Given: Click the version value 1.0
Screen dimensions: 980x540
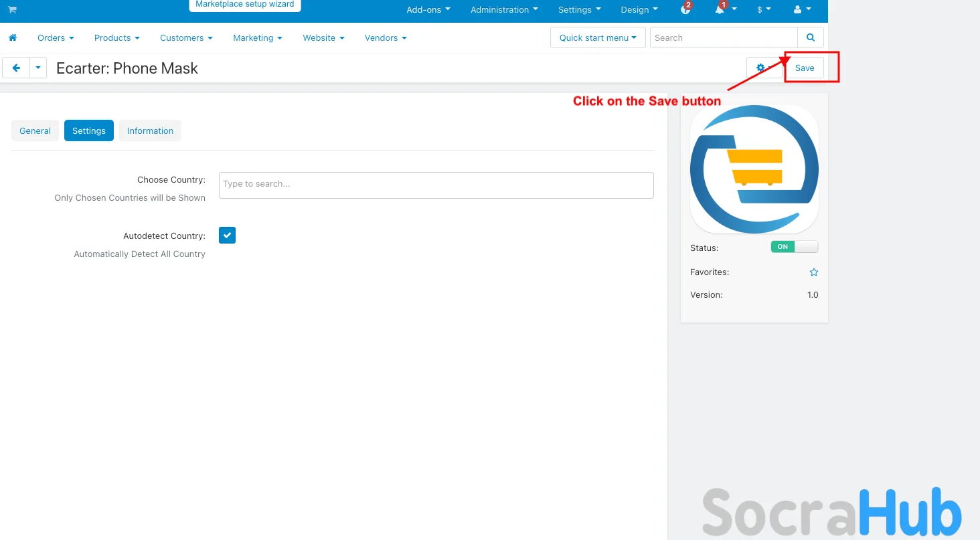Looking at the screenshot, I should pos(813,294).
